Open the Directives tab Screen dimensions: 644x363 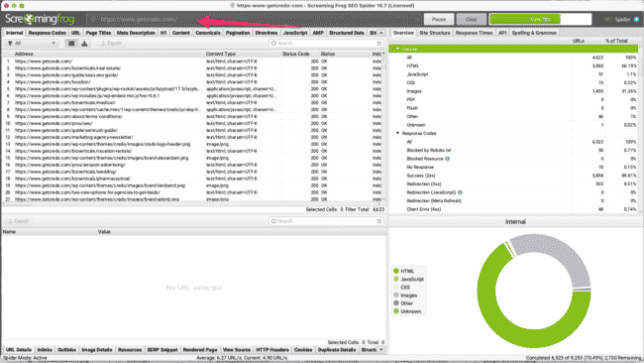coord(267,33)
